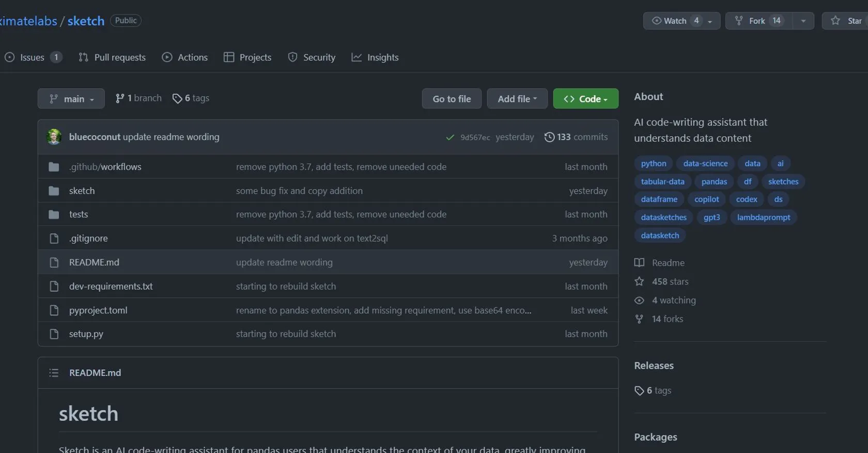
Task: Open the 133 commits history icon
Action: (x=549, y=137)
